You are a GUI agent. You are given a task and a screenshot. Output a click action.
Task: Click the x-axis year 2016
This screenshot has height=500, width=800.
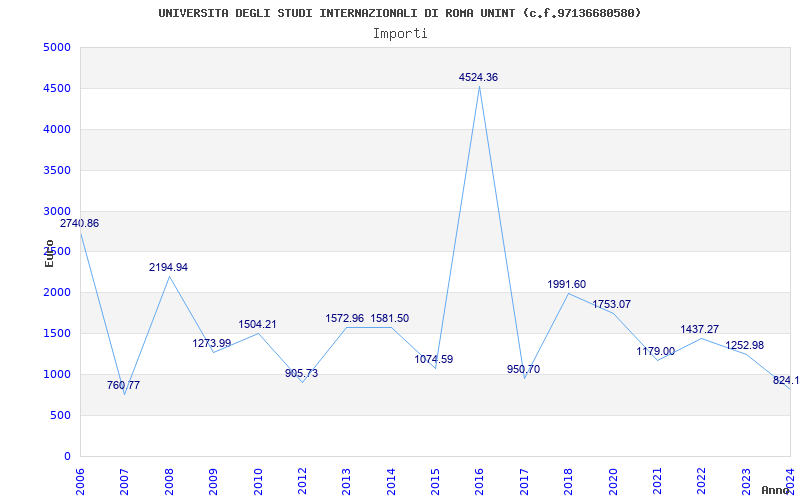[x=480, y=482]
